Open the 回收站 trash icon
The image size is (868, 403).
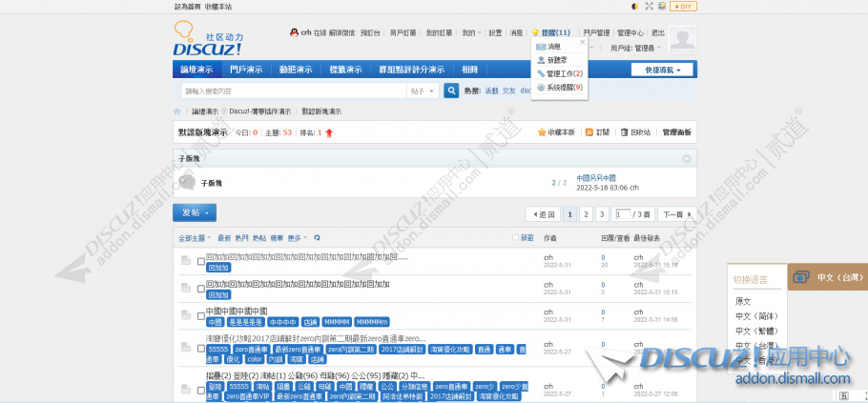(624, 132)
